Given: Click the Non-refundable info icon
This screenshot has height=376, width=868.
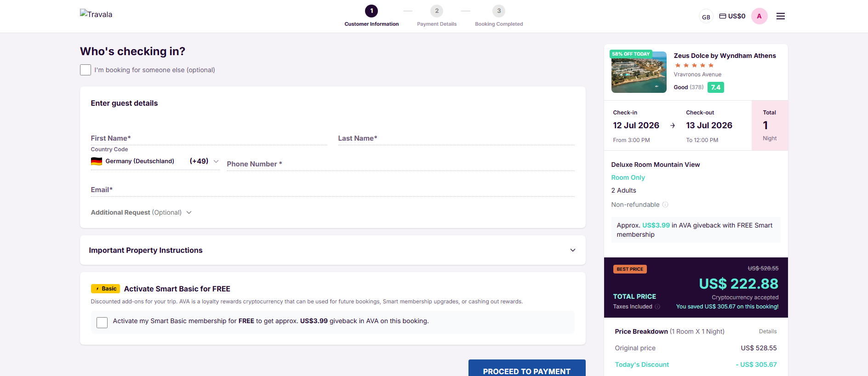Looking at the screenshot, I should [665, 205].
